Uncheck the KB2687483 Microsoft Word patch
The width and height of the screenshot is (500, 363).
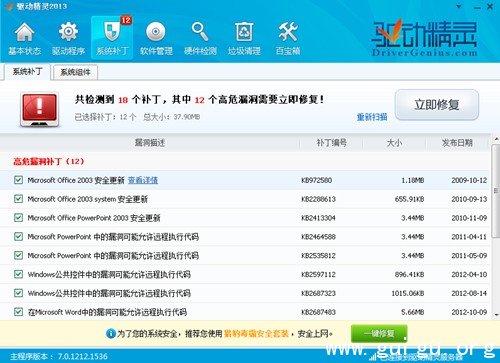point(18,312)
